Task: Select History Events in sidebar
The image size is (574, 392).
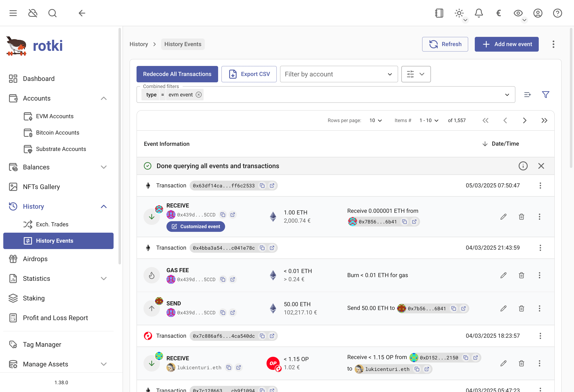Action: (x=58, y=241)
